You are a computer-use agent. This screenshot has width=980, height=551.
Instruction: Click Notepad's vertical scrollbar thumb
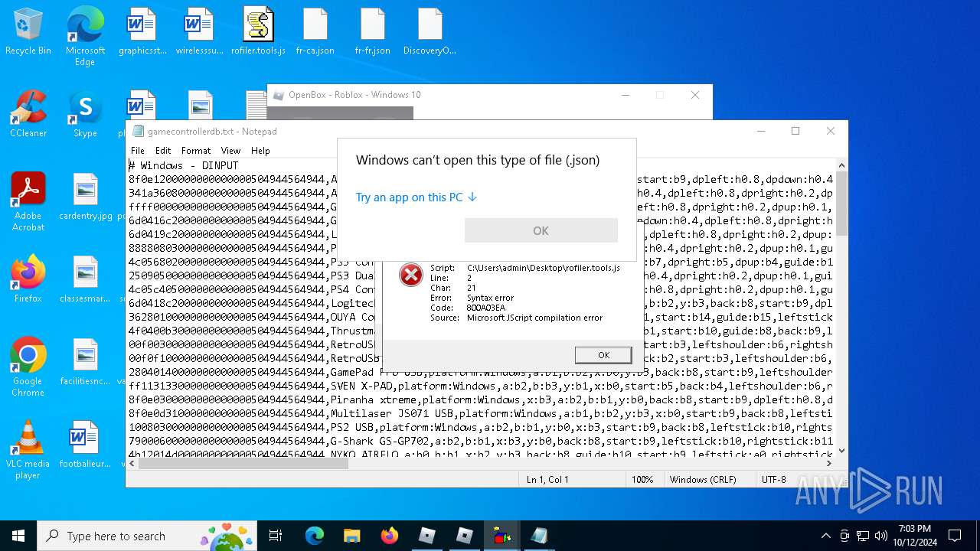tap(841, 204)
